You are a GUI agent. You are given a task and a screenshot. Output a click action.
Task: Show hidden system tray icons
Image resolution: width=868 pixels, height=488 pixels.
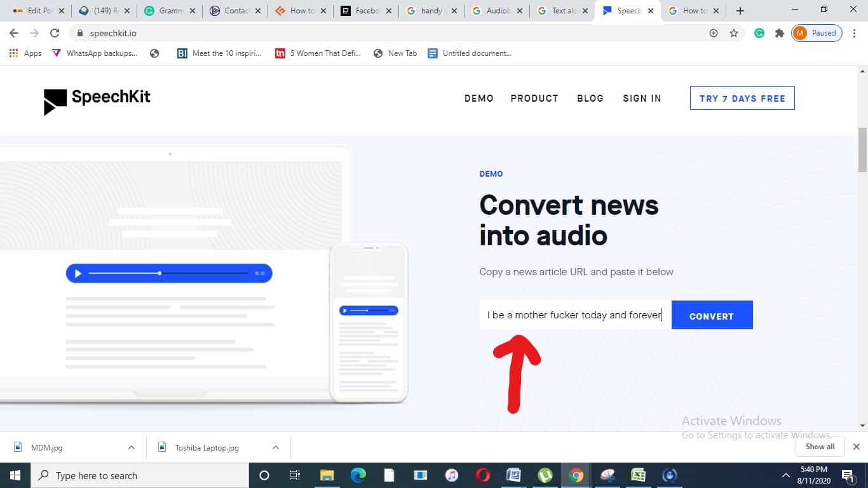(x=786, y=475)
